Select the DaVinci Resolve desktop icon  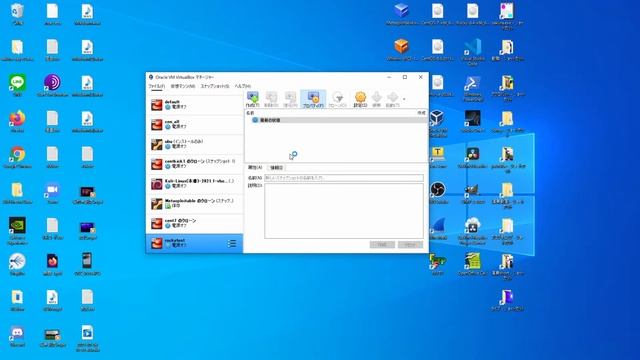[472, 157]
